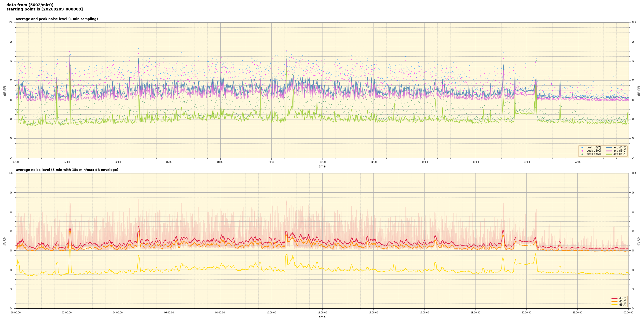
Task: Click the 'average and peak noise level' chart title
Action: coord(57,19)
